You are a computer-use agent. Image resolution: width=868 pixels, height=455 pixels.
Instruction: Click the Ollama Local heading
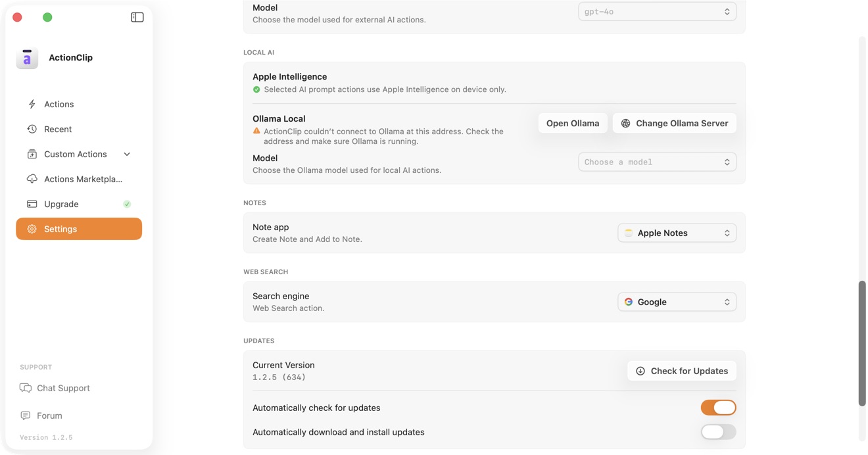(279, 118)
